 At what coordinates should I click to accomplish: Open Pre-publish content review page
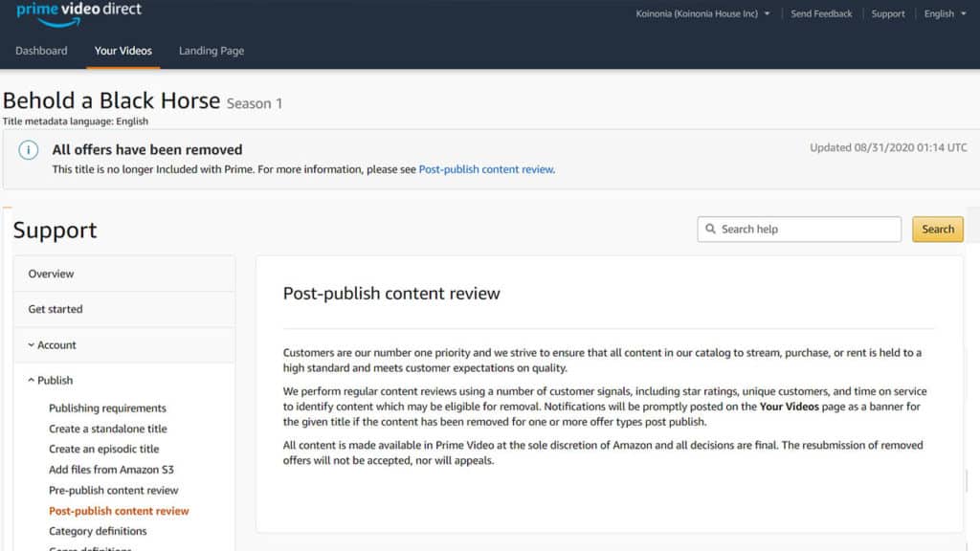pos(114,490)
